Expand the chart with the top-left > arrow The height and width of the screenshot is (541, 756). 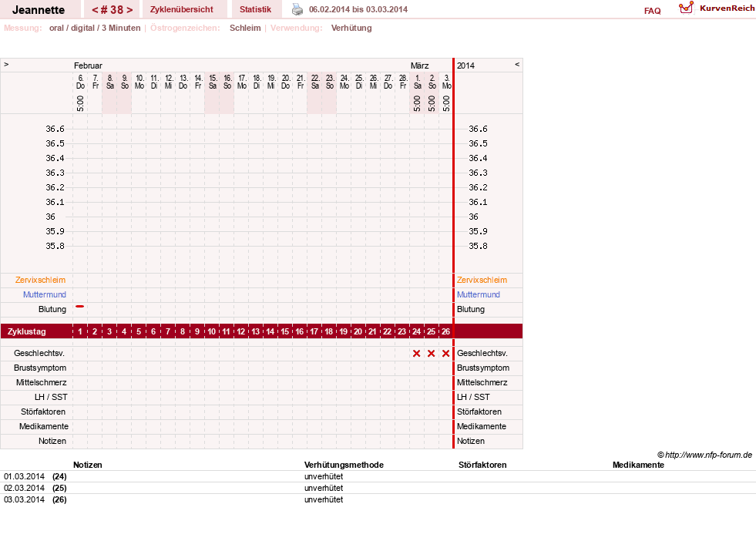click(x=6, y=64)
